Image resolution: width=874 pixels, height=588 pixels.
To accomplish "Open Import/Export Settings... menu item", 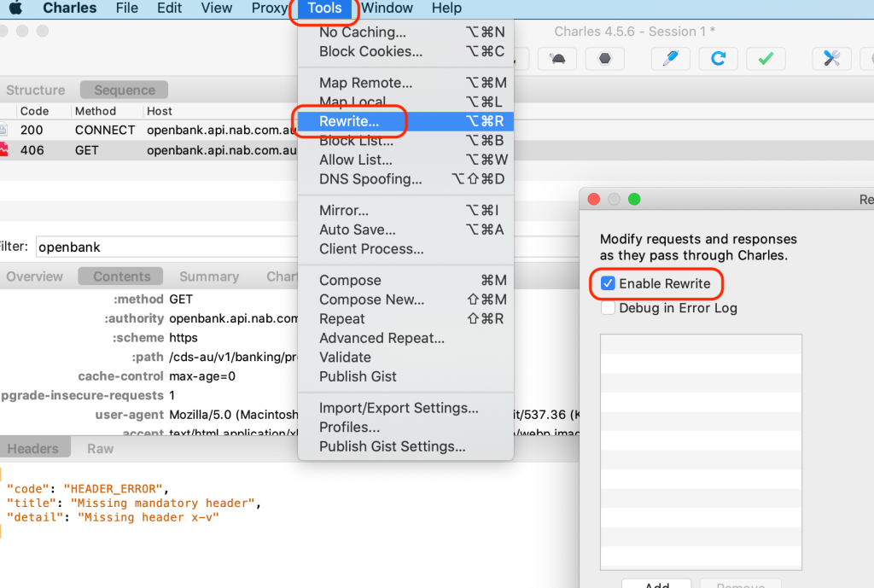I will tap(405, 408).
